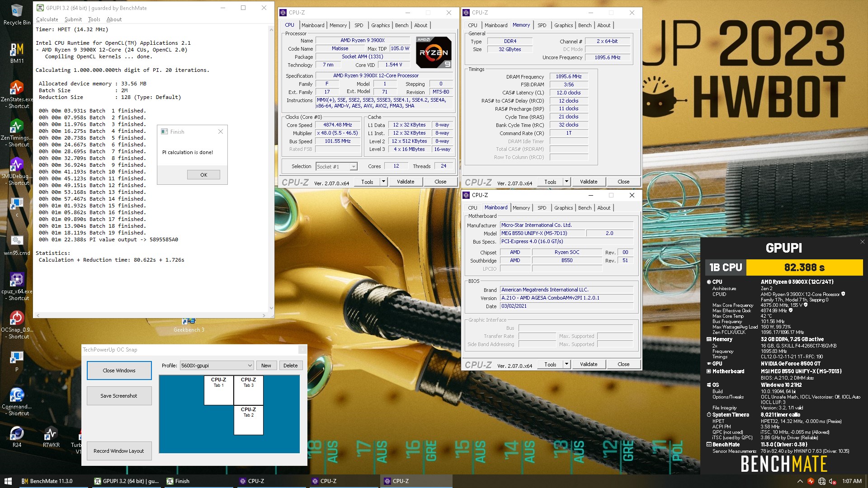Launch OCSnap shortcut icon
Image resolution: width=868 pixels, height=488 pixels.
coord(17,324)
